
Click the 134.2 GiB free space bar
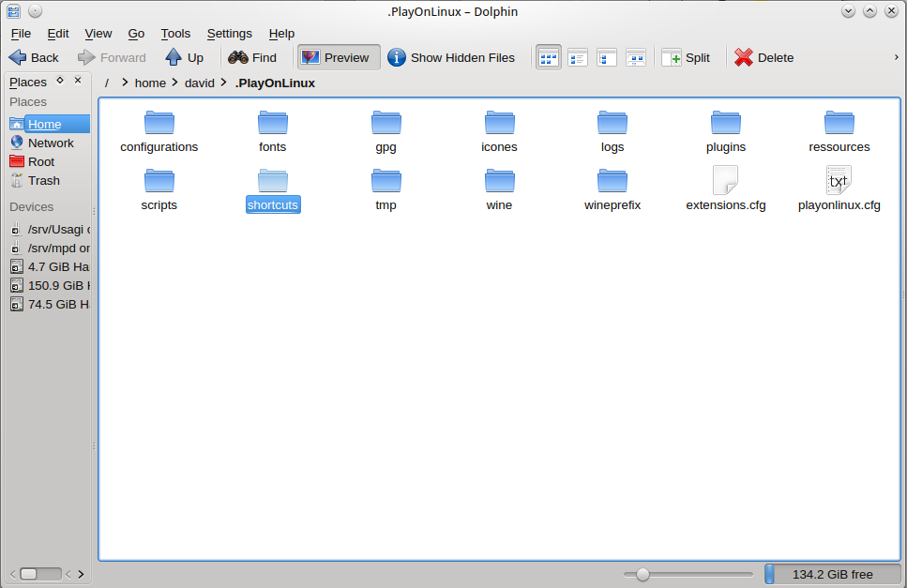pyautogui.click(x=832, y=575)
